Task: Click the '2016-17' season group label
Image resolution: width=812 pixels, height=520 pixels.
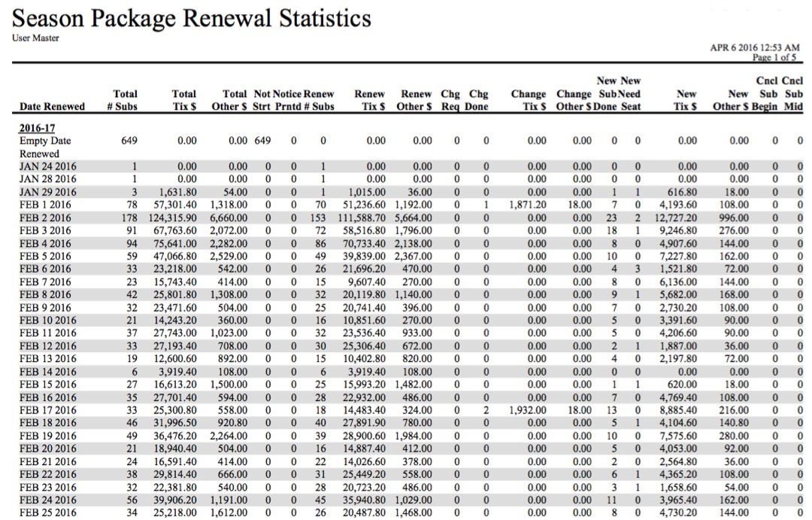Action: coord(37,128)
